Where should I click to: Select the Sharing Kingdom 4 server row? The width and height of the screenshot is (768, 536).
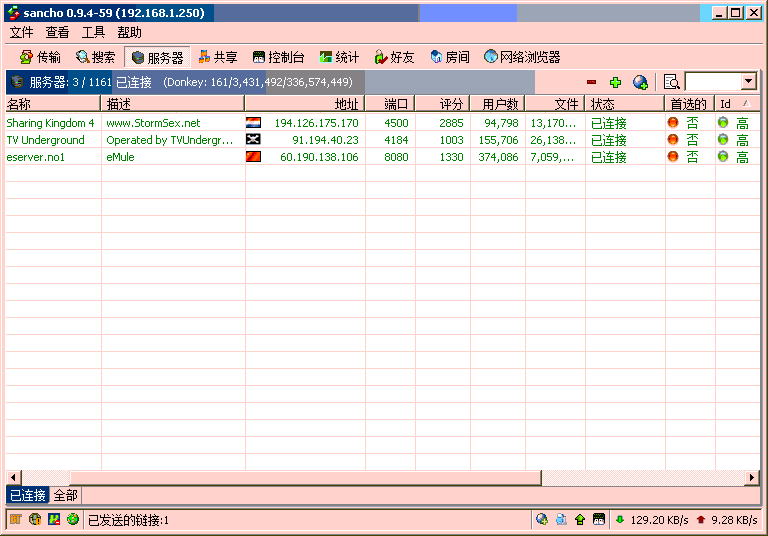pos(383,123)
